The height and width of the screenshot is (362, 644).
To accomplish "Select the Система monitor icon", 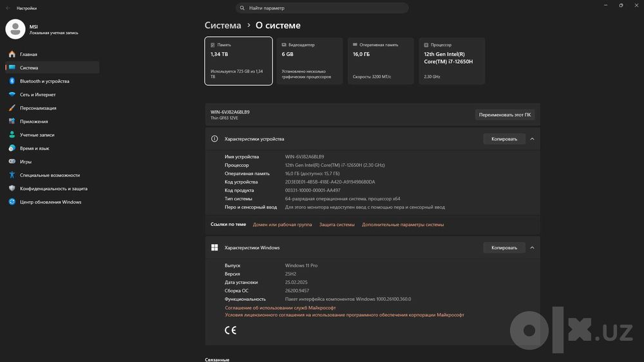I will (12, 68).
